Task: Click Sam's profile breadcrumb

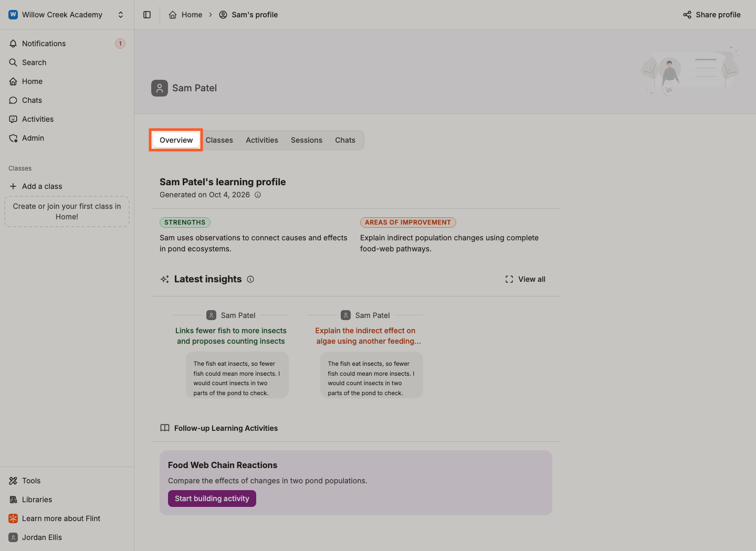Action: click(x=248, y=15)
